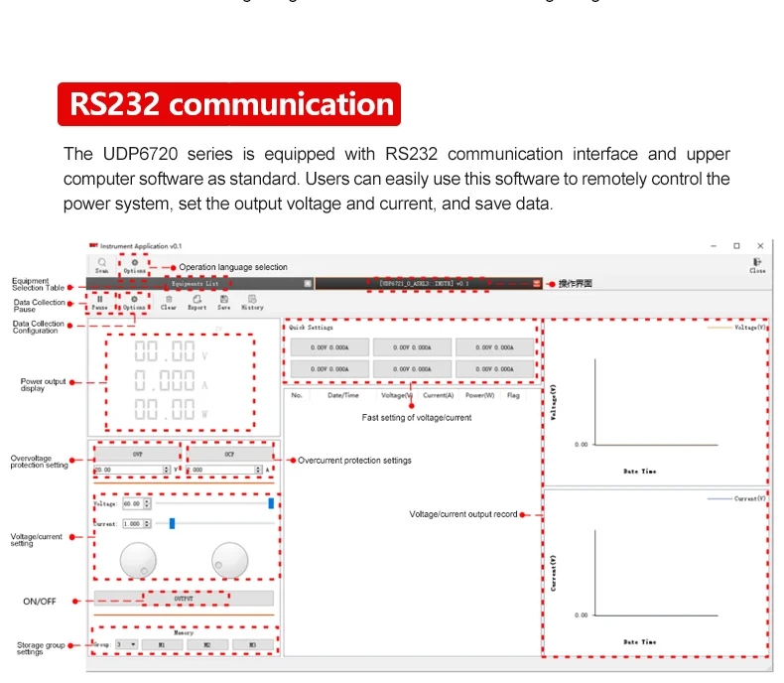Toggle the OUTPUT on/off button
Image resolution: width=784 pixels, height=683 pixels.
coord(184,598)
